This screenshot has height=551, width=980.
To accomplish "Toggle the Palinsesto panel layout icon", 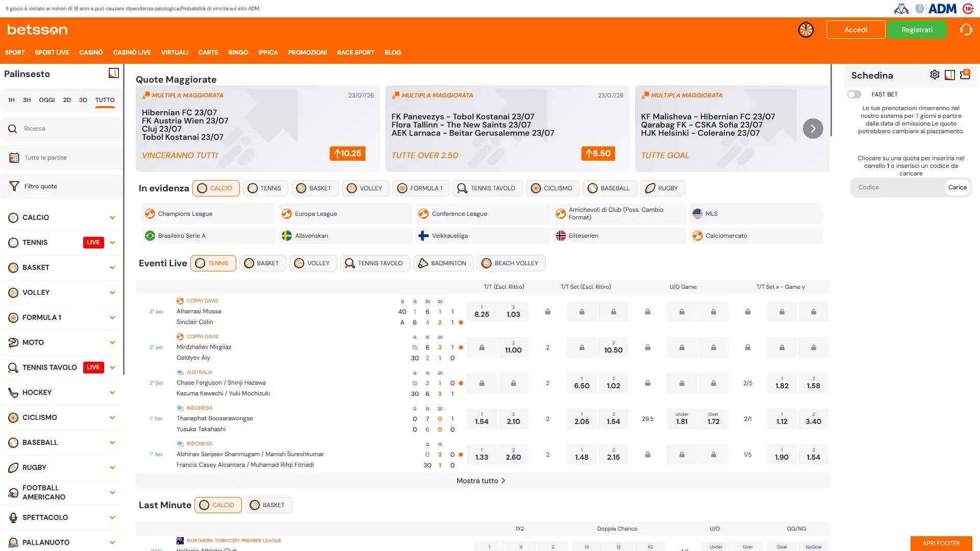I will 114,73.
